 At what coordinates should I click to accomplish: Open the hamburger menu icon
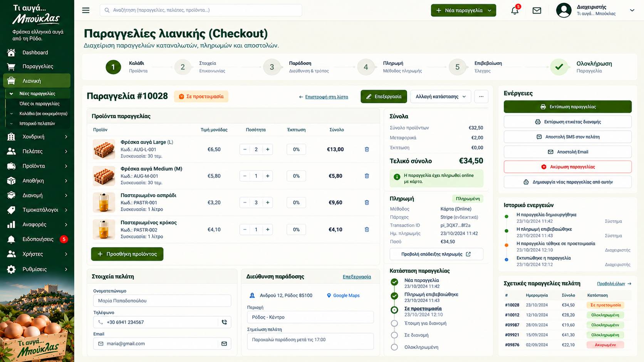[x=86, y=10]
